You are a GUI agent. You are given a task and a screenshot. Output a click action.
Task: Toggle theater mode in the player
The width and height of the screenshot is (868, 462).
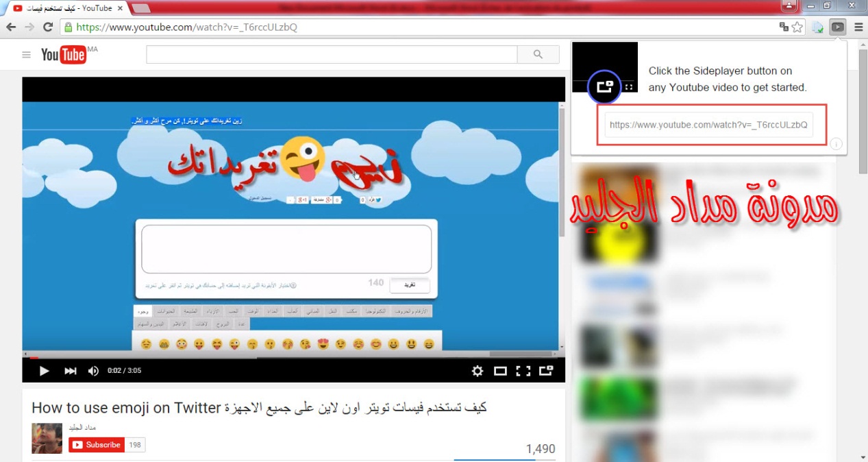pyautogui.click(x=500, y=371)
